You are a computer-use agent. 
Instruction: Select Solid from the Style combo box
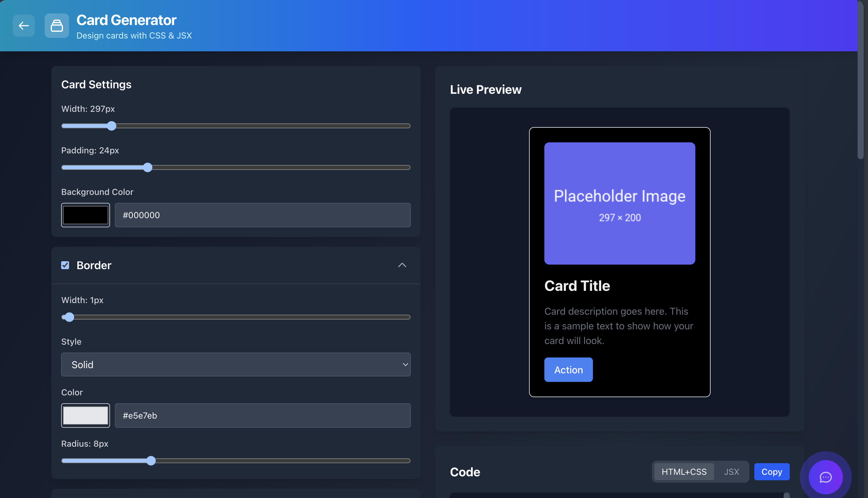click(x=236, y=364)
